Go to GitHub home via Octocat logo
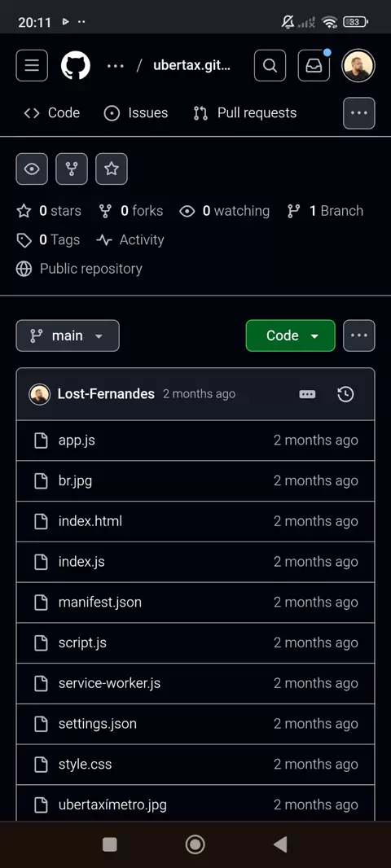The height and width of the screenshot is (868, 391). 75,65
